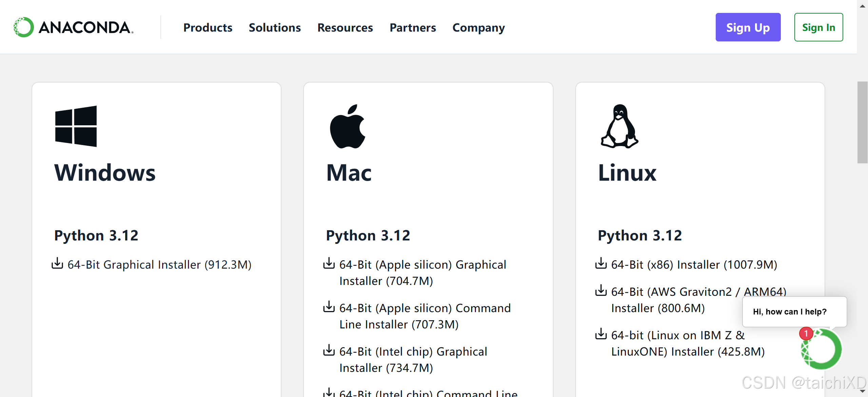
Task: Open the Solutions menu
Action: point(275,28)
